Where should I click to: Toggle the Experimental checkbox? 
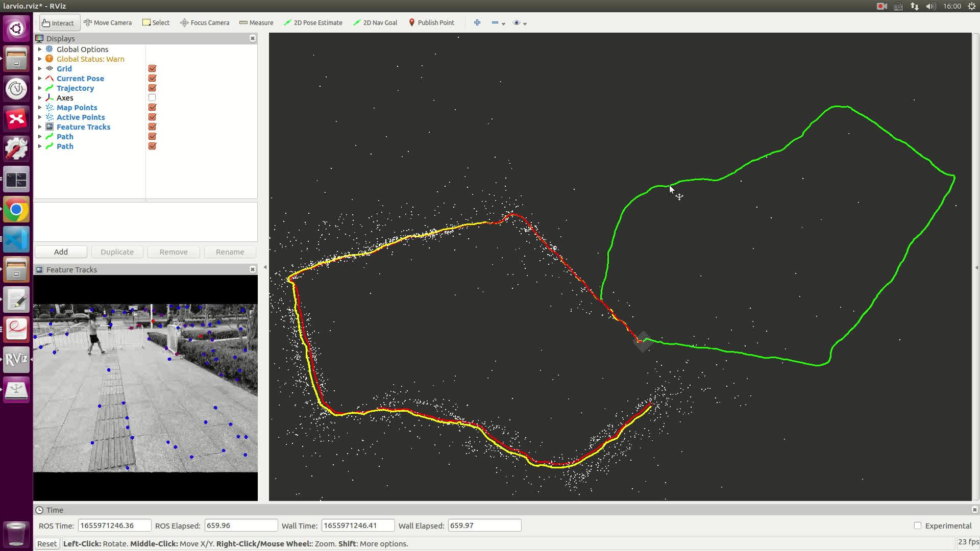[x=918, y=525]
